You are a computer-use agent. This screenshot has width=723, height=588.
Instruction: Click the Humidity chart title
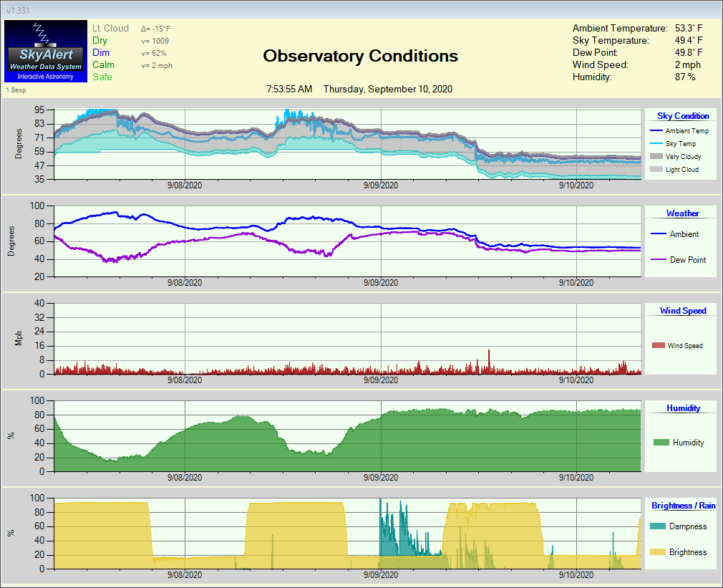tap(683, 408)
